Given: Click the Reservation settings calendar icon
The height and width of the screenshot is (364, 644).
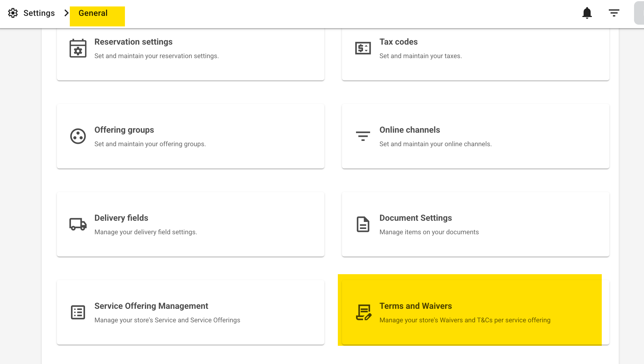Looking at the screenshot, I should 78,48.
